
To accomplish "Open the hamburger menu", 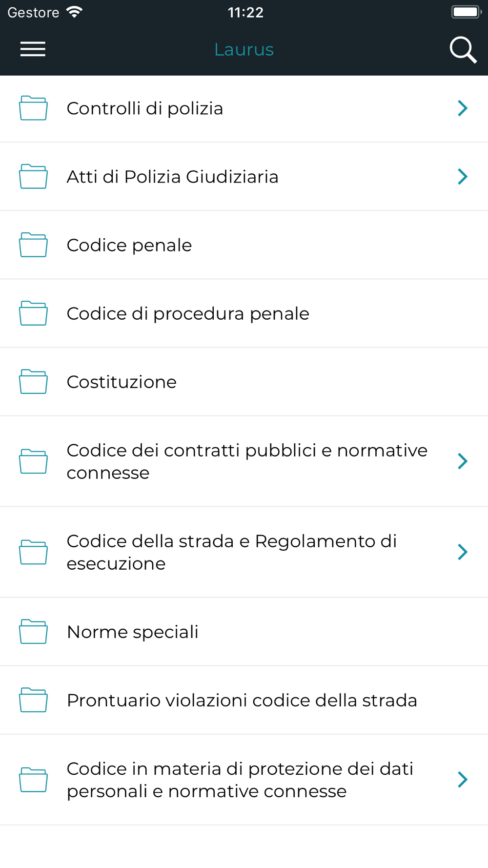I will point(33,49).
